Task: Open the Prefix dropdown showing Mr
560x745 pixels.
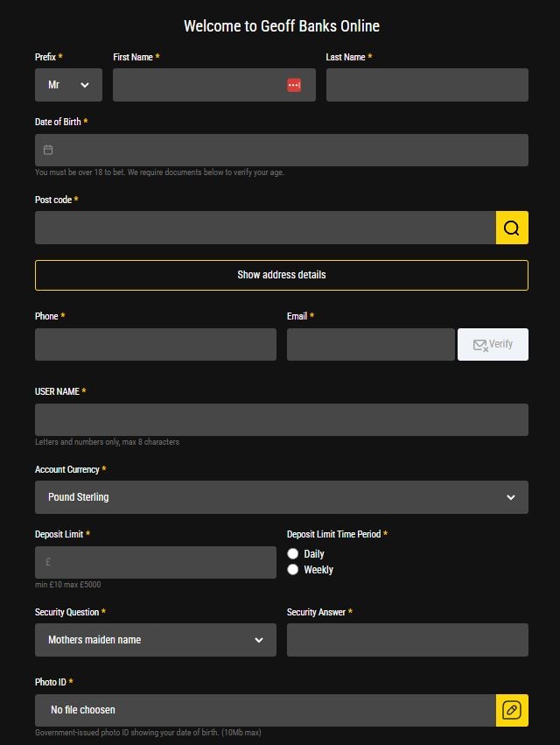Action: (x=68, y=85)
